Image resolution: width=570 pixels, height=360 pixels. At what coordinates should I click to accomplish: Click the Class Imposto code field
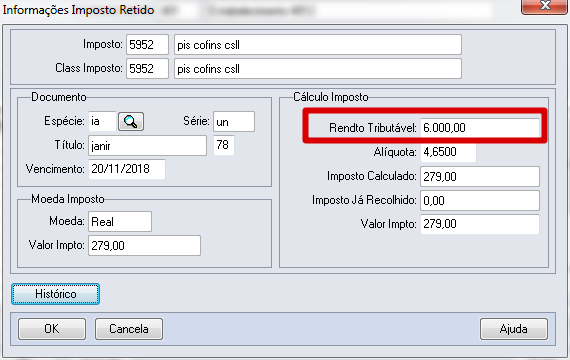coord(147,68)
